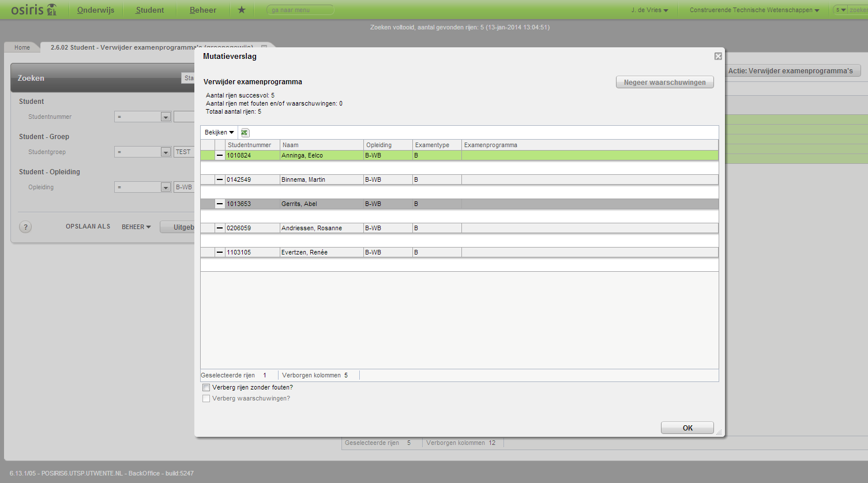This screenshot has width=868, height=483.
Task: Toggle 'Verberg rijen zonder fouten?' checkbox
Action: click(x=206, y=388)
